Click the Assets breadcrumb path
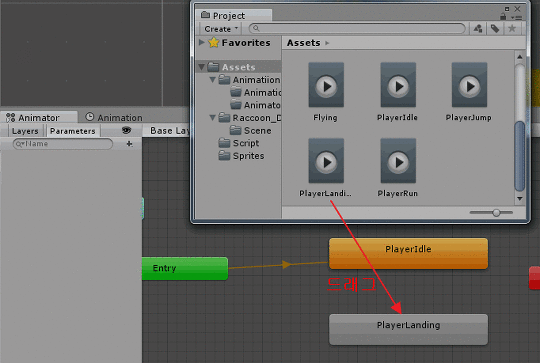Screen dimensions: 540x363 pyautogui.click(x=303, y=43)
